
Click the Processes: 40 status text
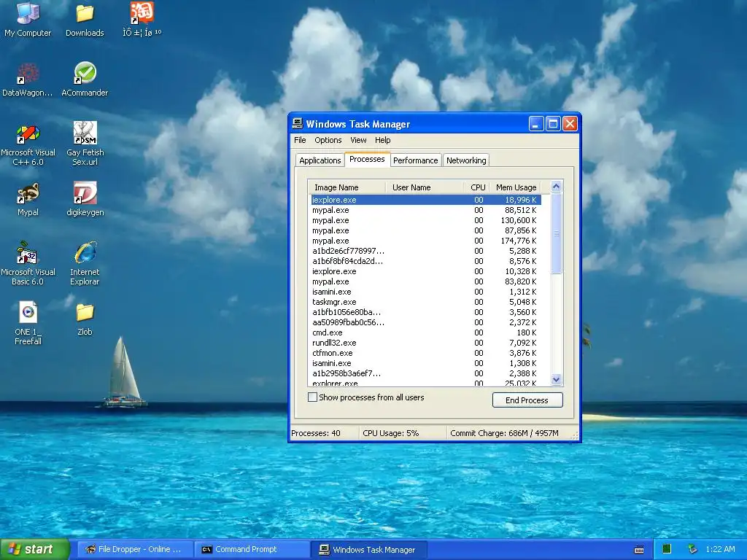click(x=316, y=433)
